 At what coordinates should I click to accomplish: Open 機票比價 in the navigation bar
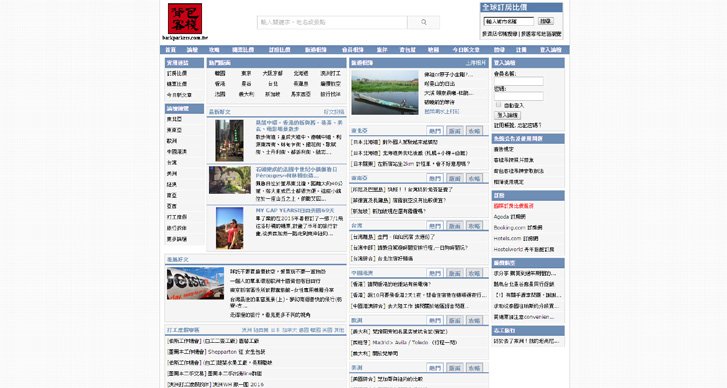pyautogui.click(x=243, y=50)
